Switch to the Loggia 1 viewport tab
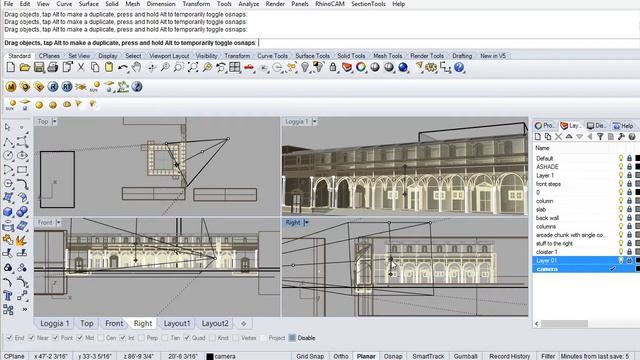 [54, 324]
